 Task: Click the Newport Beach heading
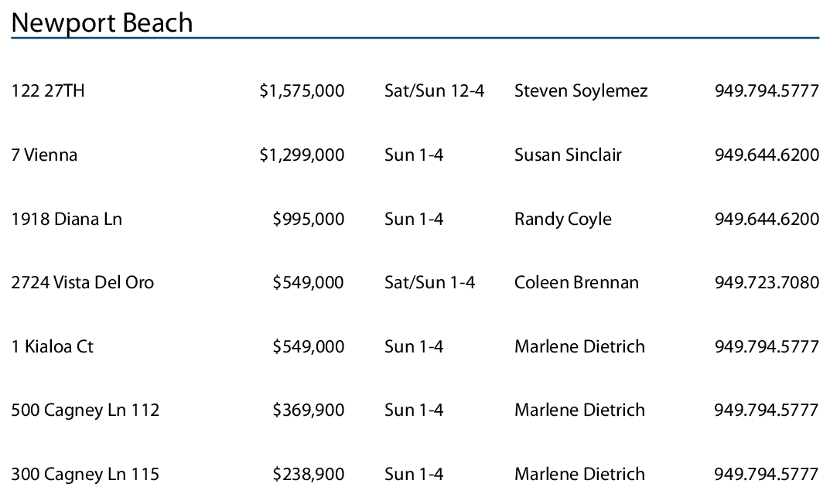point(102,22)
